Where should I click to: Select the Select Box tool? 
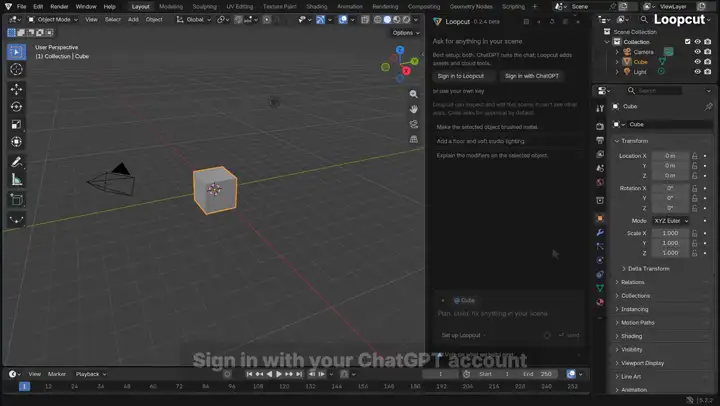click(17, 52)
